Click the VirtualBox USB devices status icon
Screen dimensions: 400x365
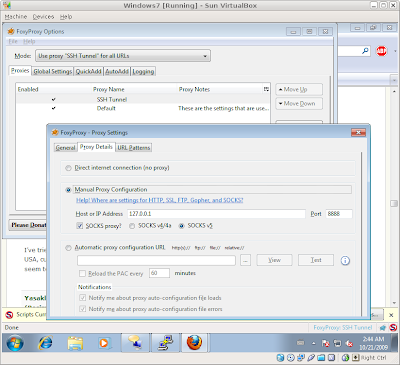(311, 358)
